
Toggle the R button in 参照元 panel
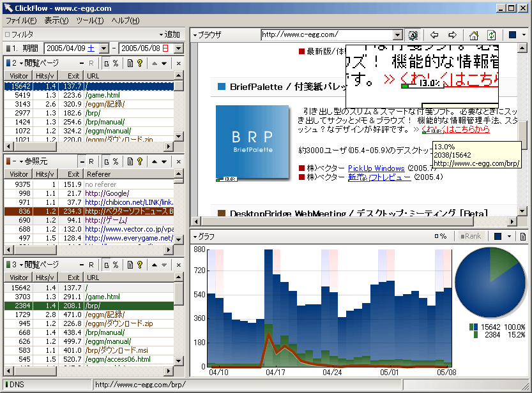point(91,161)
